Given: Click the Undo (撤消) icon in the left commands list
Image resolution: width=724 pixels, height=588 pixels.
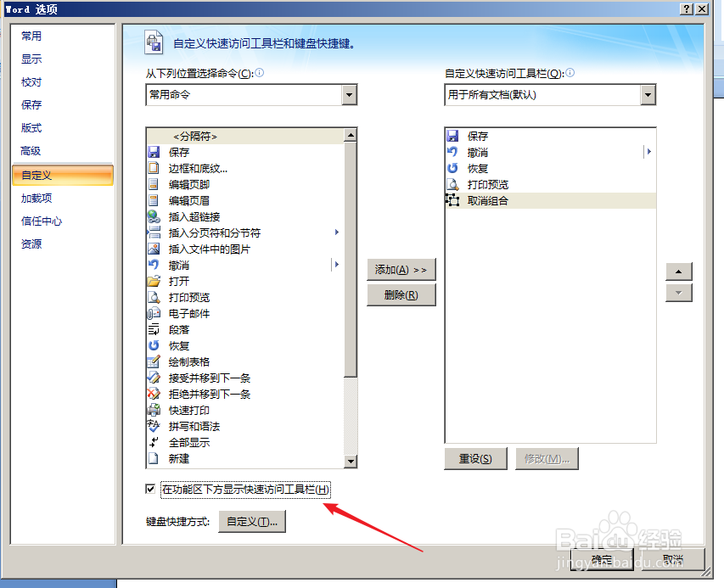Looking at the screenshot, I should (x=154, y=265).
